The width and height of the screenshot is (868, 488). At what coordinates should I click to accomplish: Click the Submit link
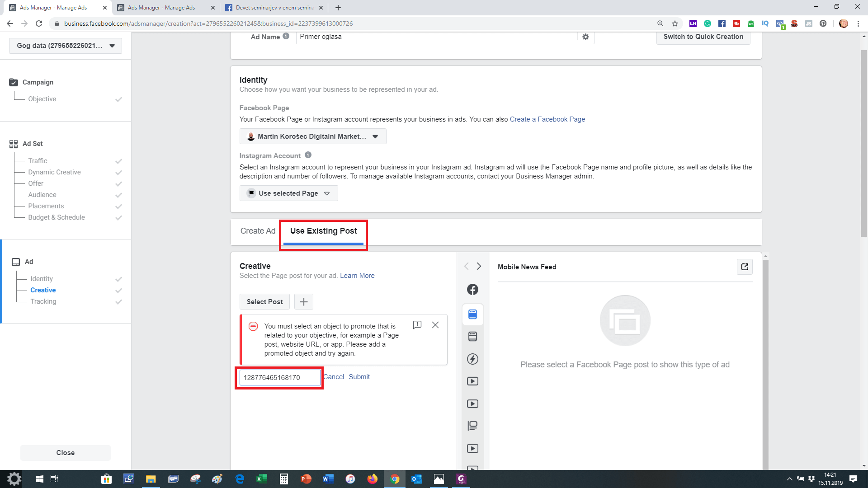point(359,377)
